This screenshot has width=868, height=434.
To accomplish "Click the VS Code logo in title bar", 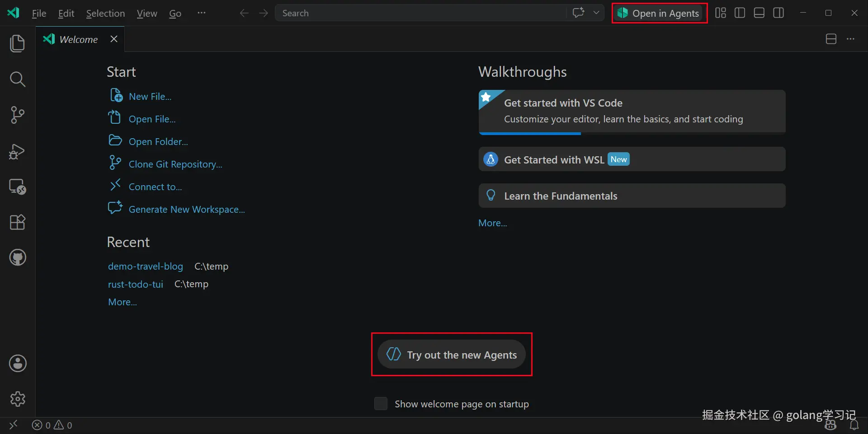I will click(x=14, y=13).
